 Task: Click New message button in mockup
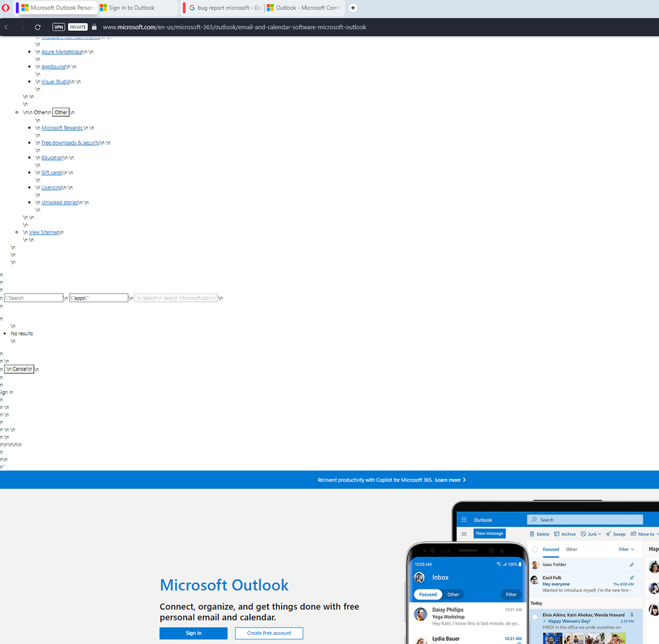pyautogui.click(x=489, y=533)
